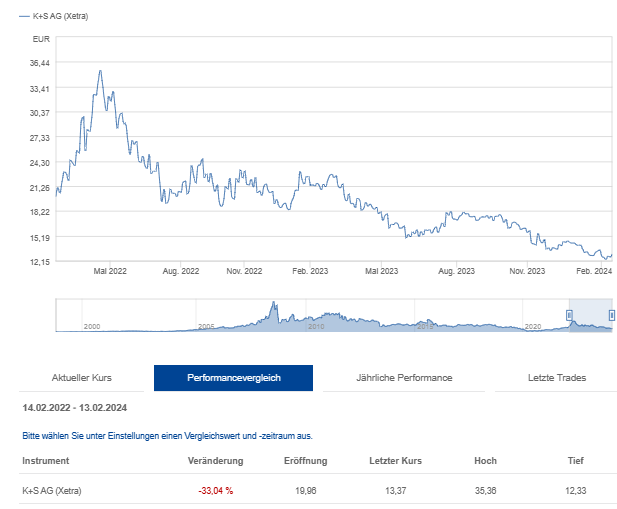
Task: Select the Aktueller Kurs tab
Action: click(x=81, y=378)
